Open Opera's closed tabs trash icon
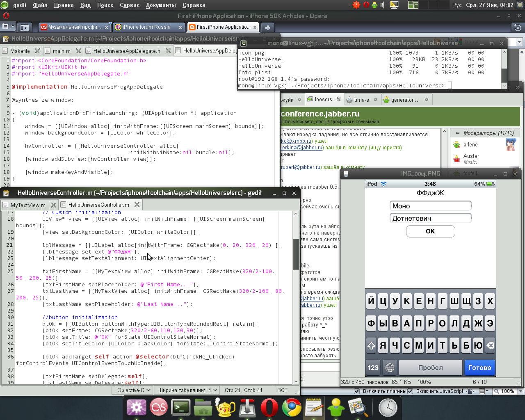Image resolution: width=525 pixels, height=420 pixels. point(517,27)
